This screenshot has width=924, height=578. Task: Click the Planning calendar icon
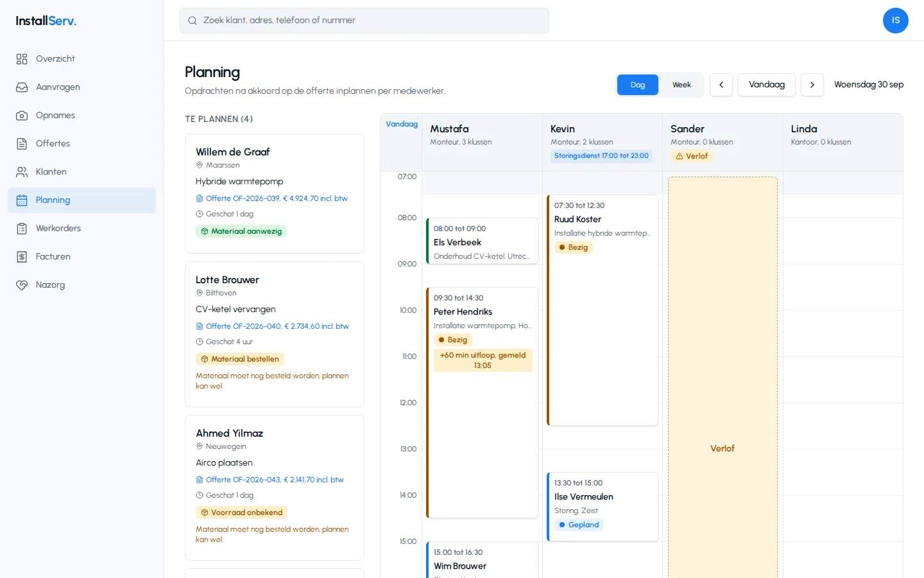coord(22,200)
